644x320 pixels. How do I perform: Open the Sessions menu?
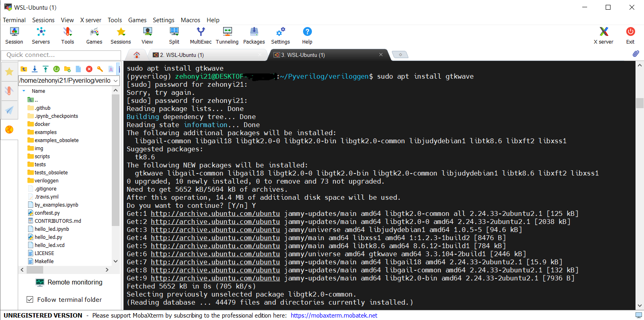[43, 20]
